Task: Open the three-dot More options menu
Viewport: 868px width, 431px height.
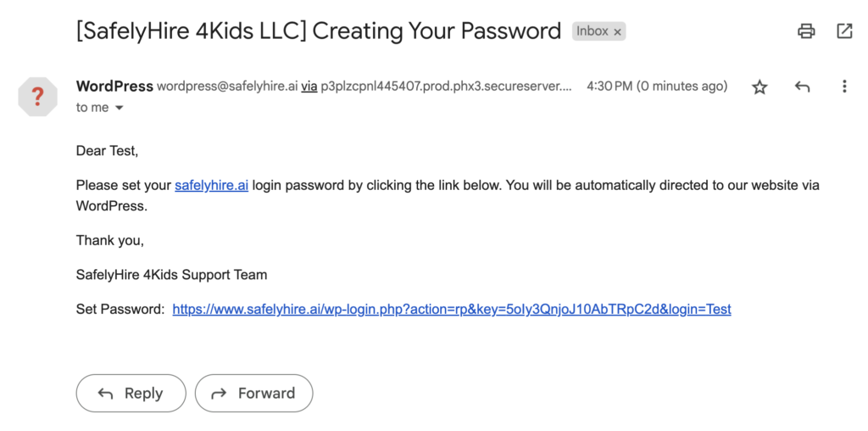Action: [x=844, y=87]
